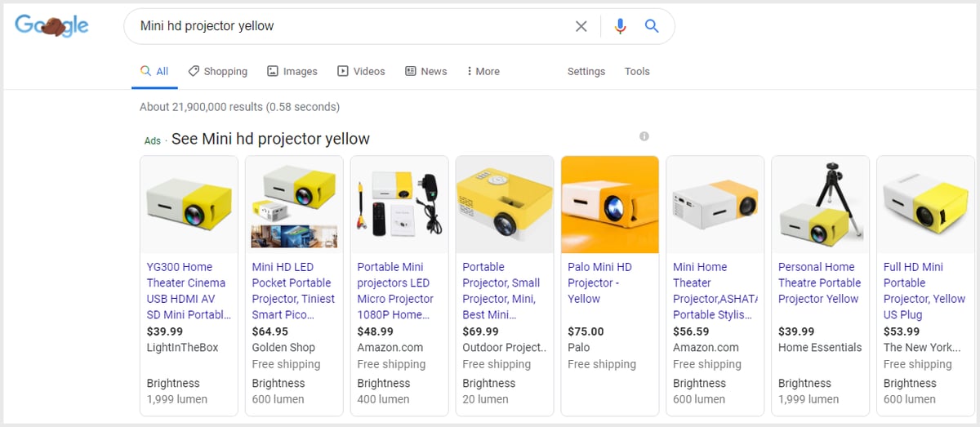This screenshot has height=427, width=980.
Task: Switch to the Images tab
Action: [x=292, y=72]
